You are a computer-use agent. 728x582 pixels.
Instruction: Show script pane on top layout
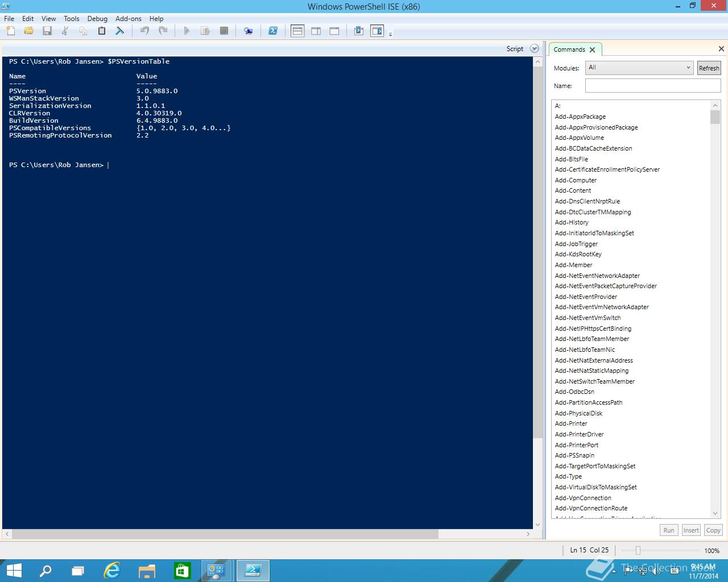click(x=297, y=31)
